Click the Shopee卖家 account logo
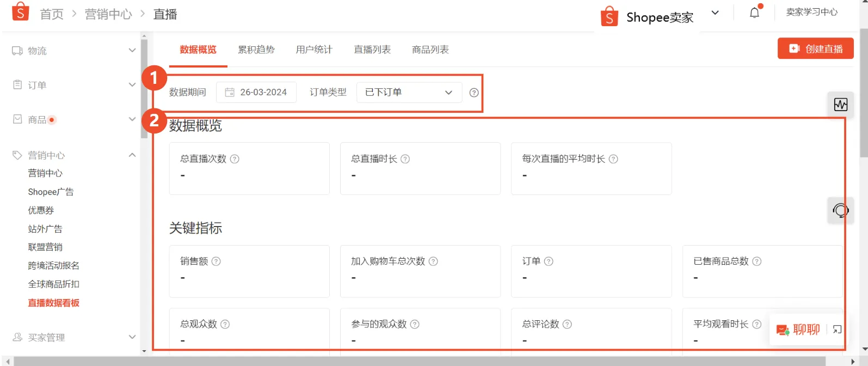The height and width of the screenshot is (366, 868). click(609, 17)
